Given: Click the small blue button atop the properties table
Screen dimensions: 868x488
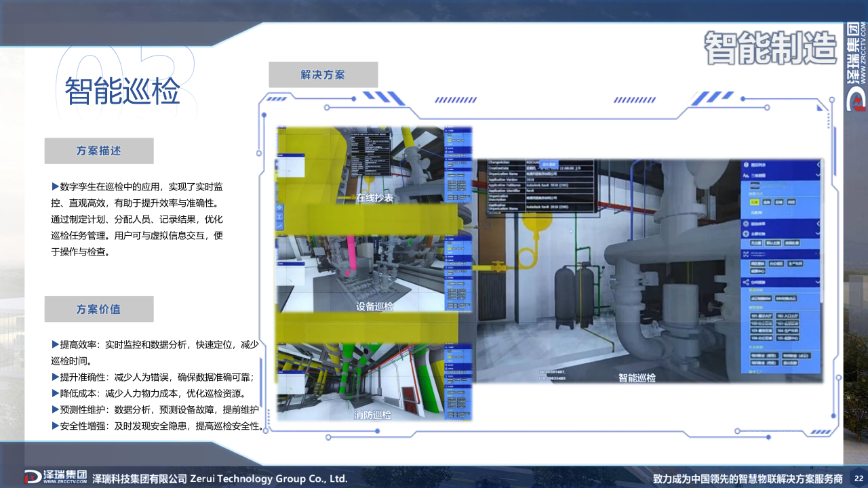Looking at the screenshot, I should 549,164.
